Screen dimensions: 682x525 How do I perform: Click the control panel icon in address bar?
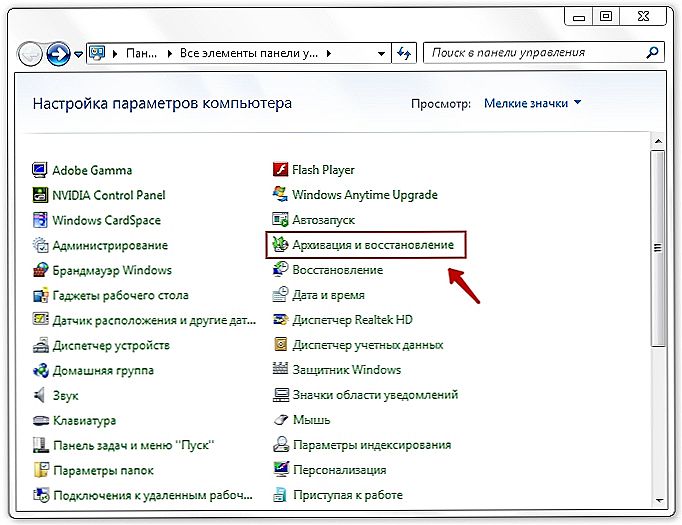click(97, 53)
